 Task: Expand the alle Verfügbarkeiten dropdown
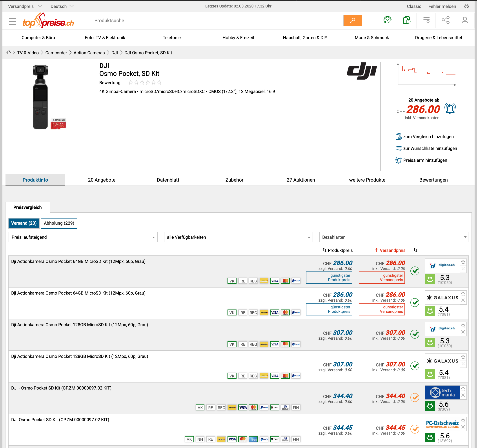click(x=238, y=237)
